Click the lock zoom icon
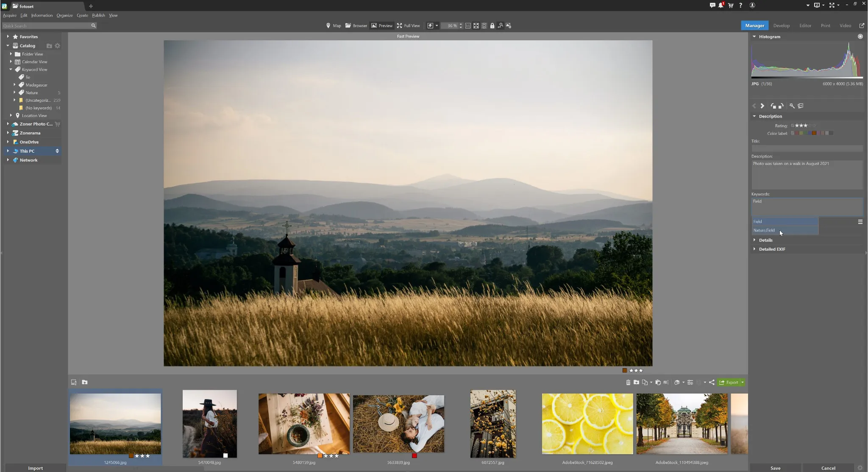This screenshot has width=868, height=472. click(492, 26)
